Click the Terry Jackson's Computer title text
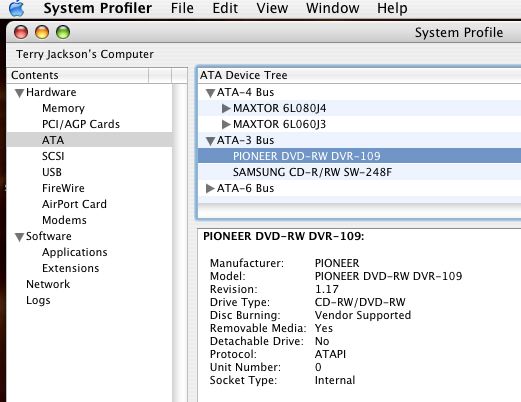This screenshot has height=402, width=521. click(x=85, y=54)
